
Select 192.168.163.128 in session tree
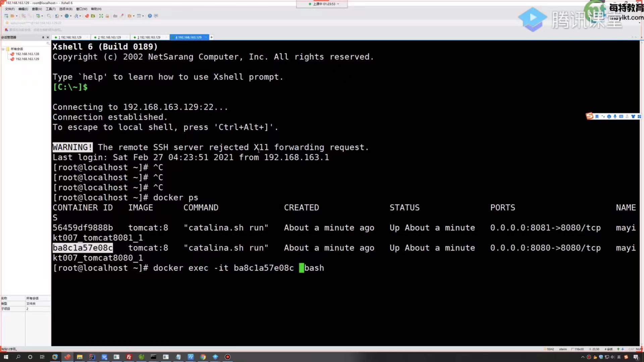click(x=27, y=54)
